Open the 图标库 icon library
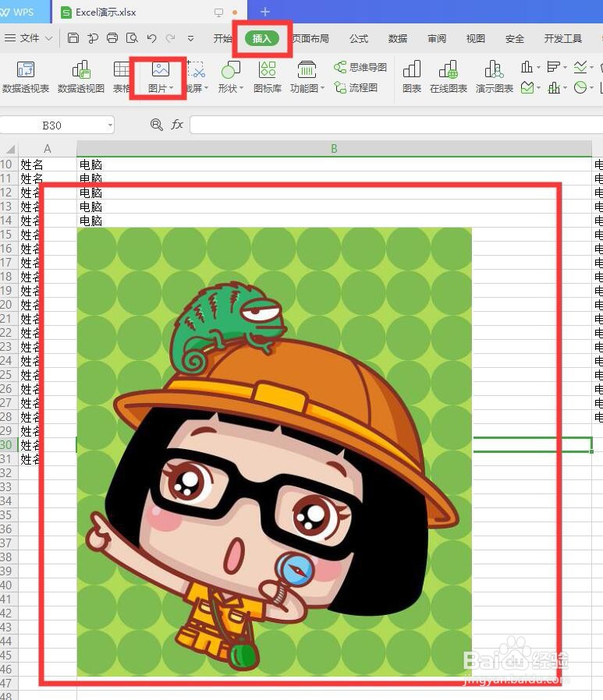Image resolution: width=603 pixels, height=700 pixels. 267,77
